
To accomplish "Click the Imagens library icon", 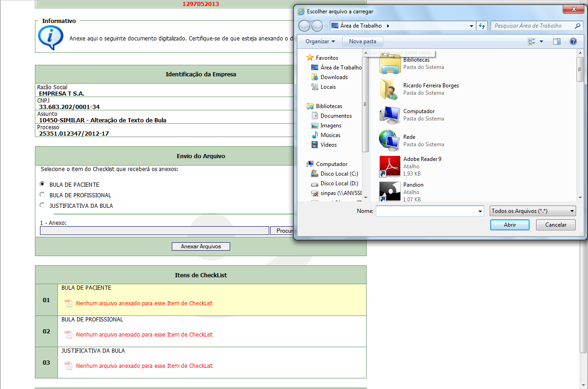I will (x=315, y=126).
